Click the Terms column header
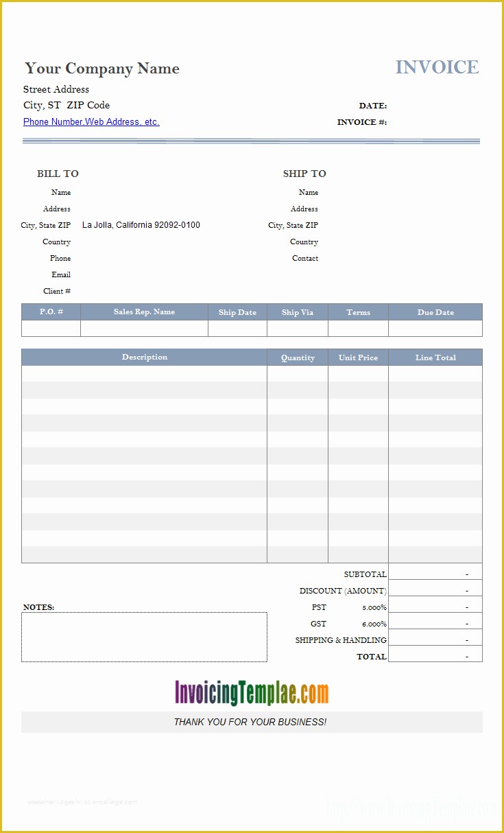 359,312
